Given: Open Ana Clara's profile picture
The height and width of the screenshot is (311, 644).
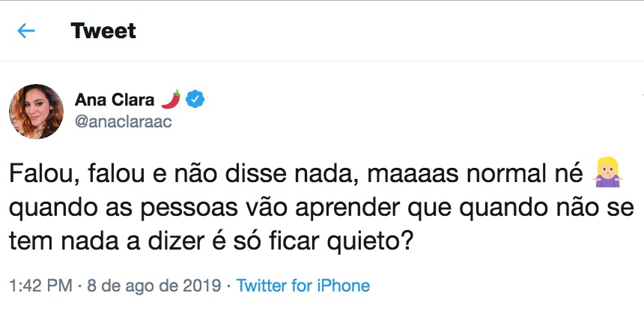Looking at the screenshot, I should point(36,111).
